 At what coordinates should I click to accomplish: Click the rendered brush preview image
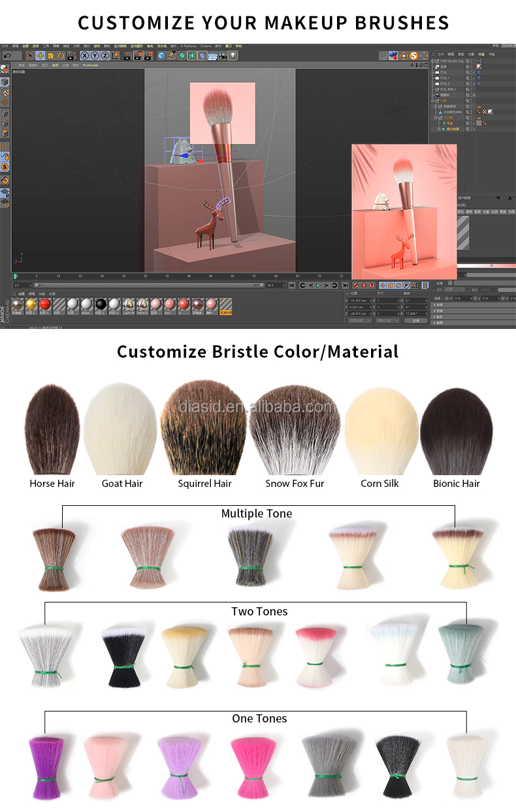404,212
